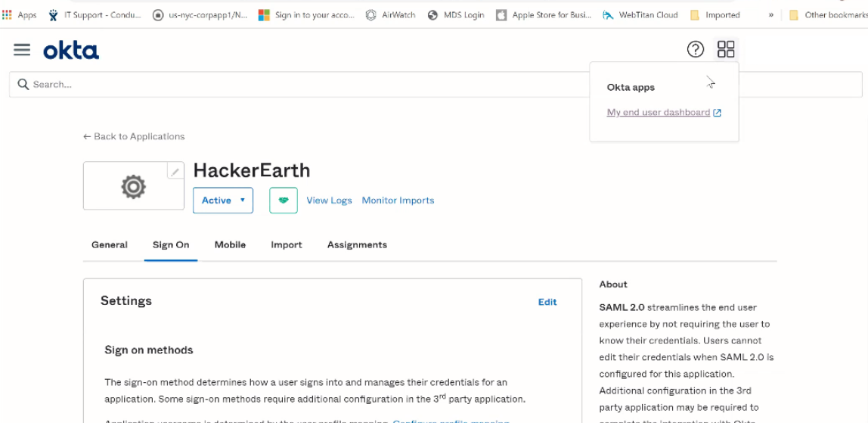Open Monitor Imports link
Viewport: 868px width, 423px height.
click(x=398, y=201)
